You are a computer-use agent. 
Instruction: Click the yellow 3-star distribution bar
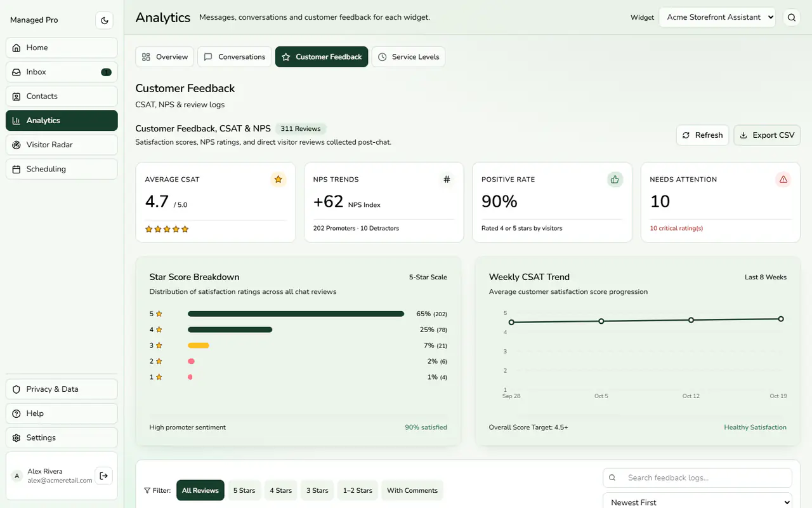click(199, 345)
